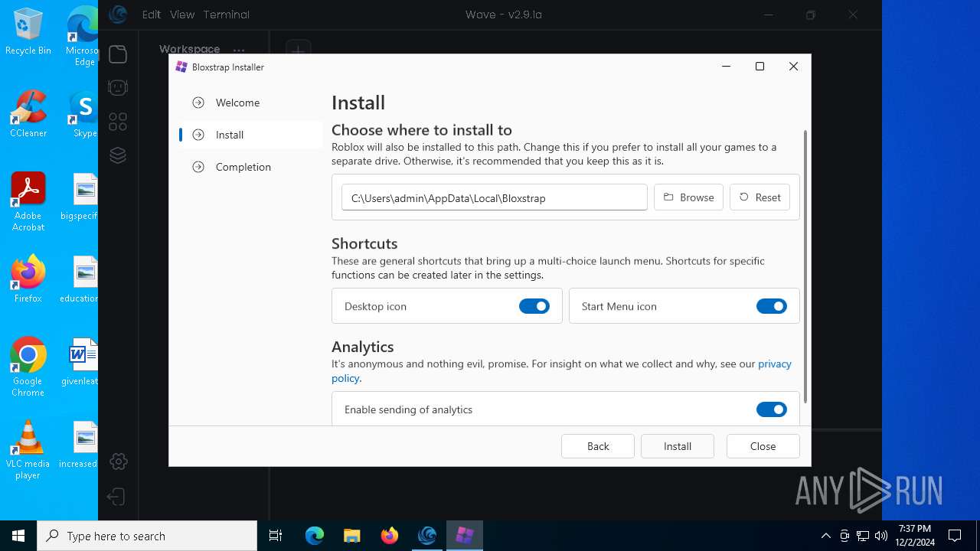Open CCleaner desktop shortcut

coord(28,113)
